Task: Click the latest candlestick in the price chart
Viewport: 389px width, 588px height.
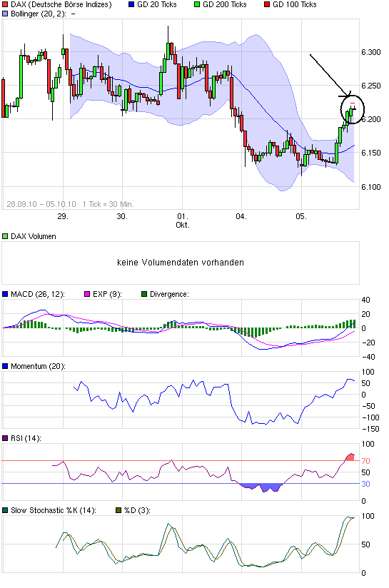Action: coord(354,109)
